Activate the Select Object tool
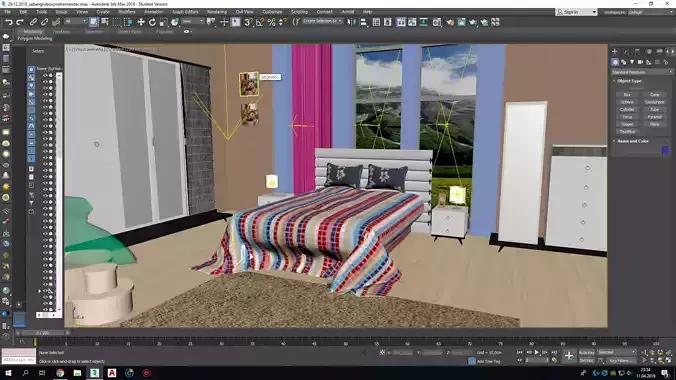The image size is (676, 380). pyautogui.click(x=94, y=22)
